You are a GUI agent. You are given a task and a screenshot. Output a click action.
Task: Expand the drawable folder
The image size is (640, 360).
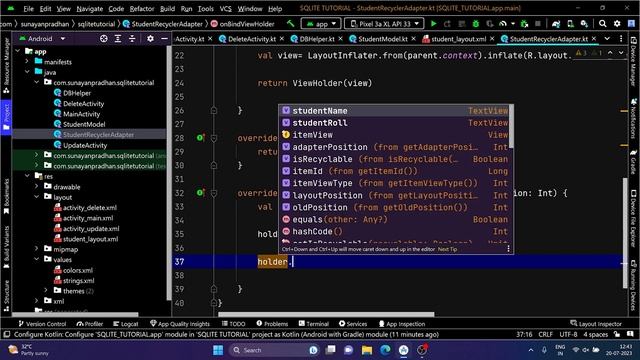(37, 187)
